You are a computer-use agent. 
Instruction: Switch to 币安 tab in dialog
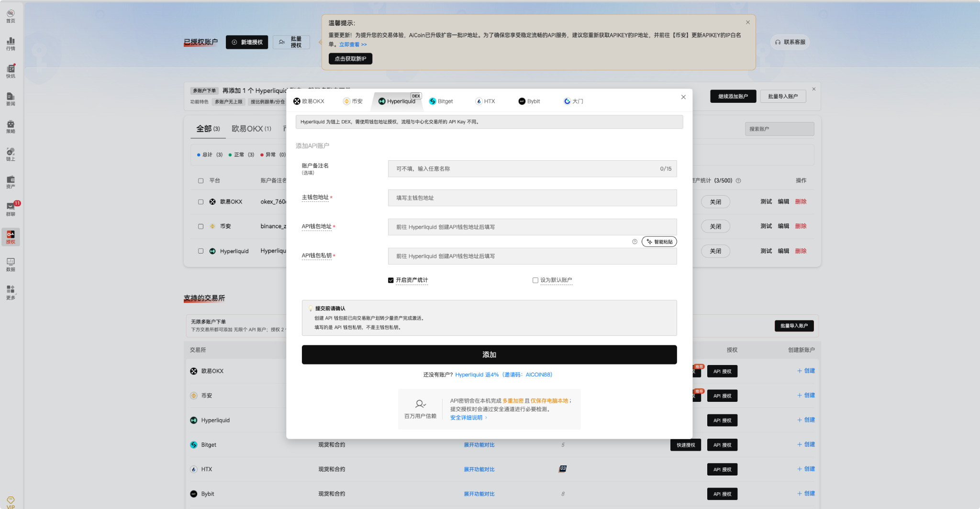click(353, 101)
